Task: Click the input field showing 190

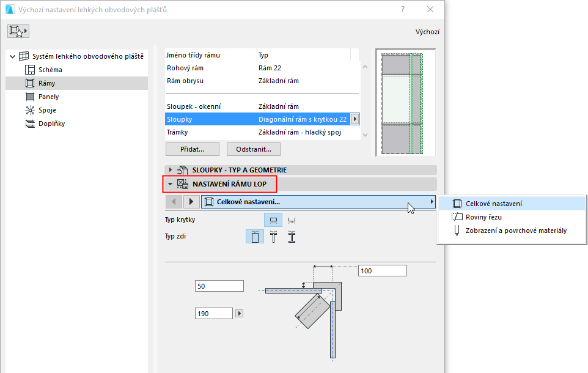Action: (x=214, y=313)
